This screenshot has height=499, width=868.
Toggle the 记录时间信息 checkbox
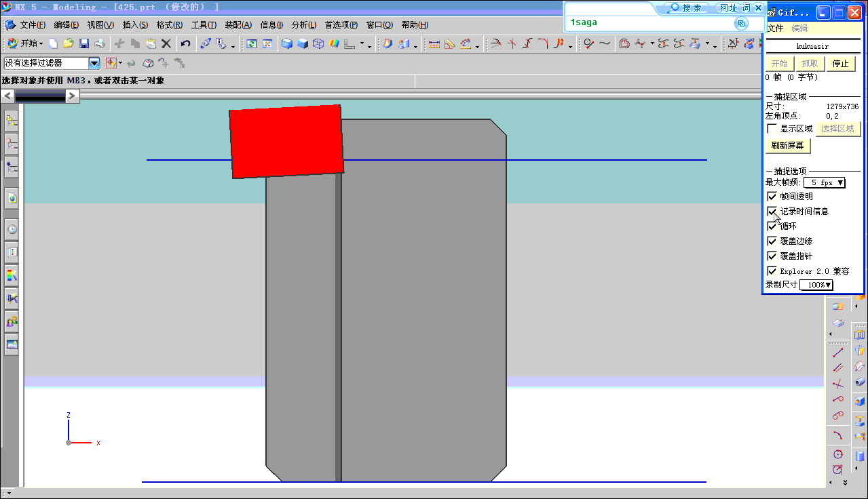point(772,211)
